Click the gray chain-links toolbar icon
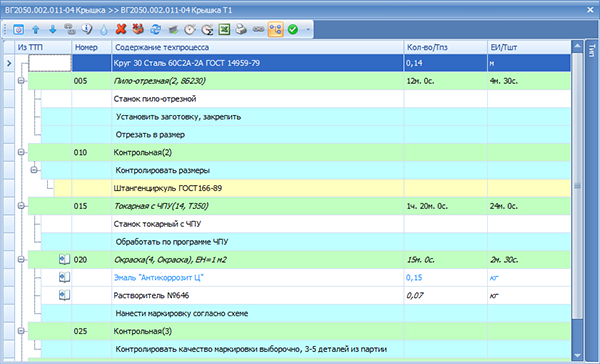This screenshot has width=600, height=364. click(x=70, y=29)
